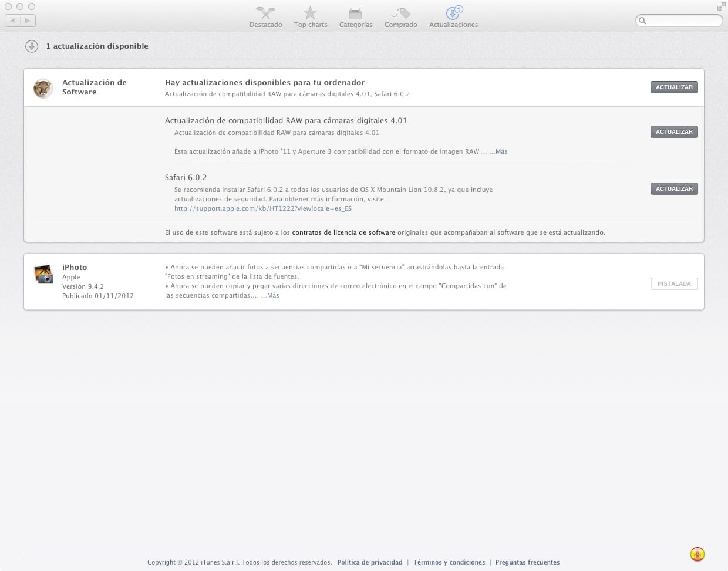Expand the iPhoto release notes with Más
The width and height of the screenshot is (728, 571).
pos(272,295)
